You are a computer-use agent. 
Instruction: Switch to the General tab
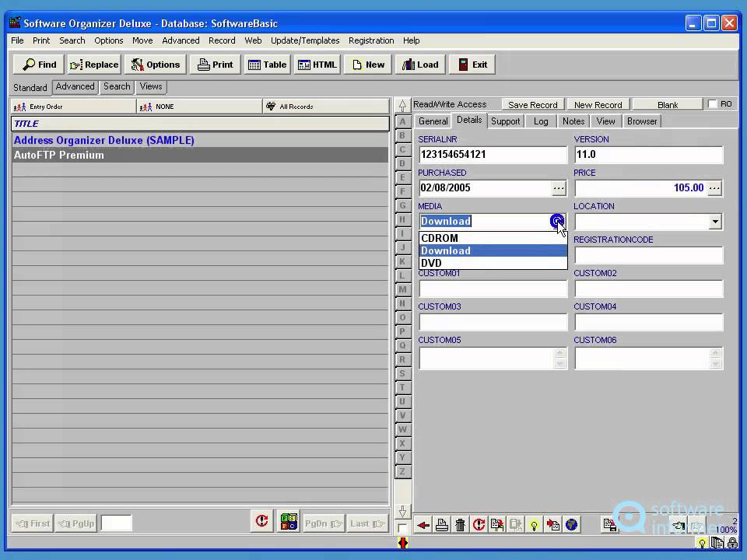coord(433,121)
